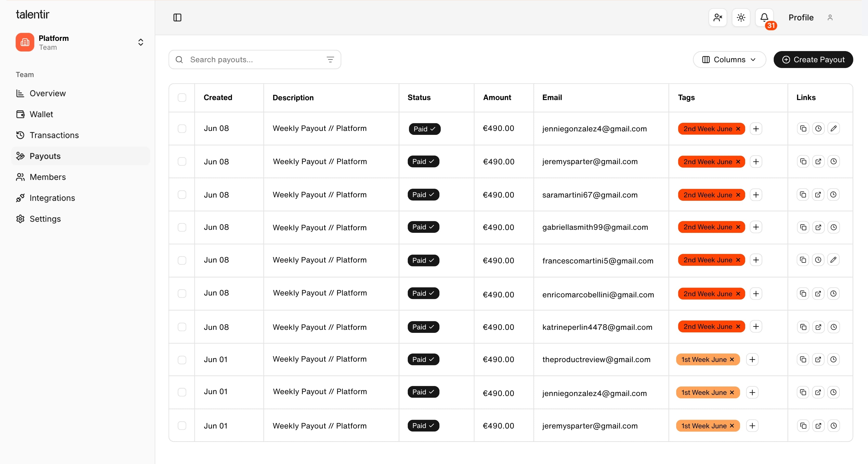Open external link for jeremysparter Jun 08 row

click(819, 162)
